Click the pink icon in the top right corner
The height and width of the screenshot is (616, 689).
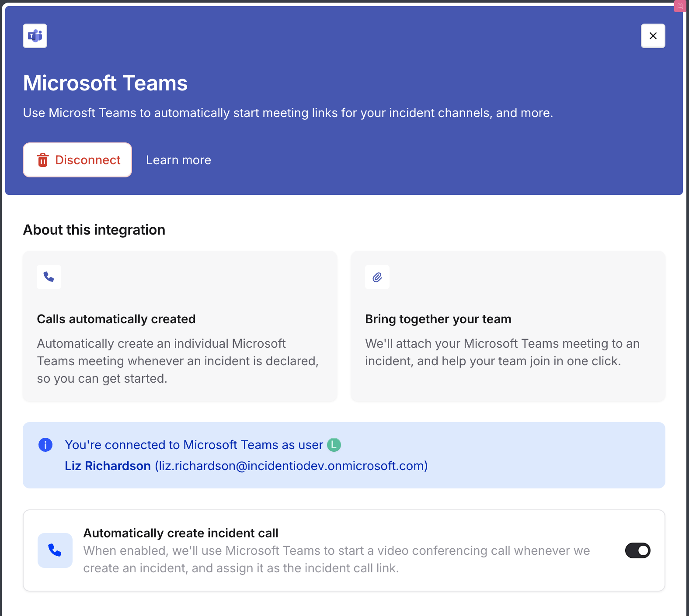[x=680, y=6]
